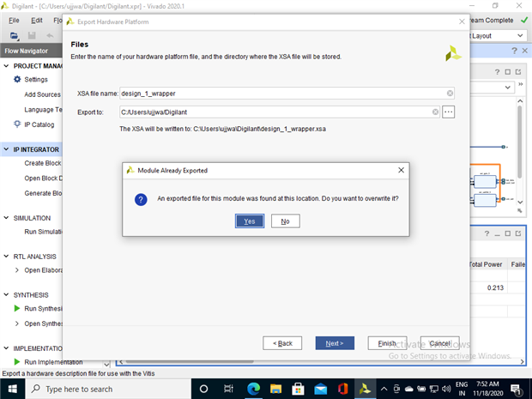Cancel the Export Hardware Platform wizard
This screenshot has width=532, height=399.
[439, 343]
